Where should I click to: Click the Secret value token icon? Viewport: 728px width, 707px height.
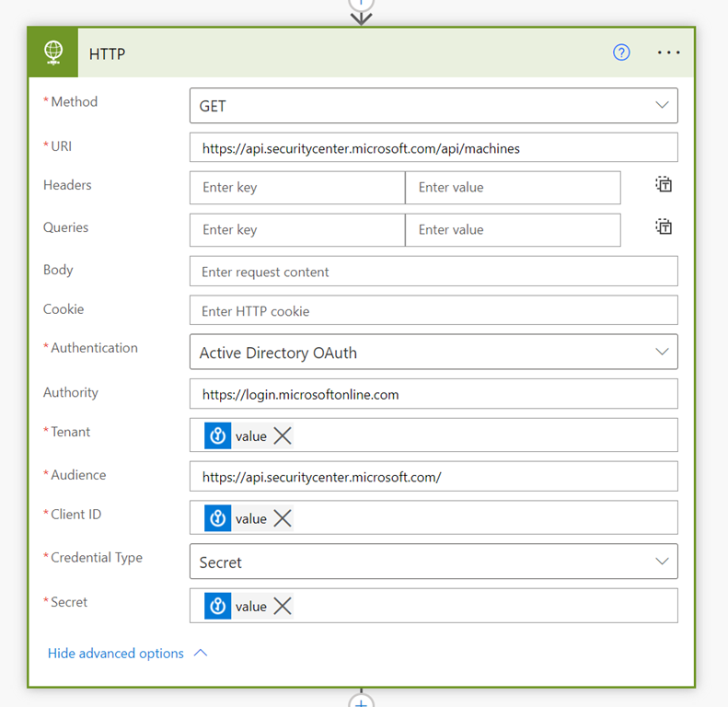coord(218,607)
